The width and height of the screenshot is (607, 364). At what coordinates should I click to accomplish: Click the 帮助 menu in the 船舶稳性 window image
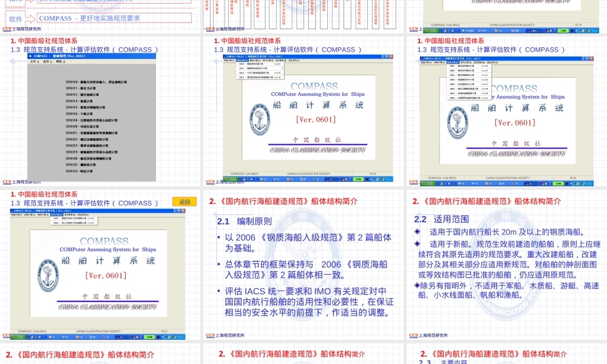point(60,61)
